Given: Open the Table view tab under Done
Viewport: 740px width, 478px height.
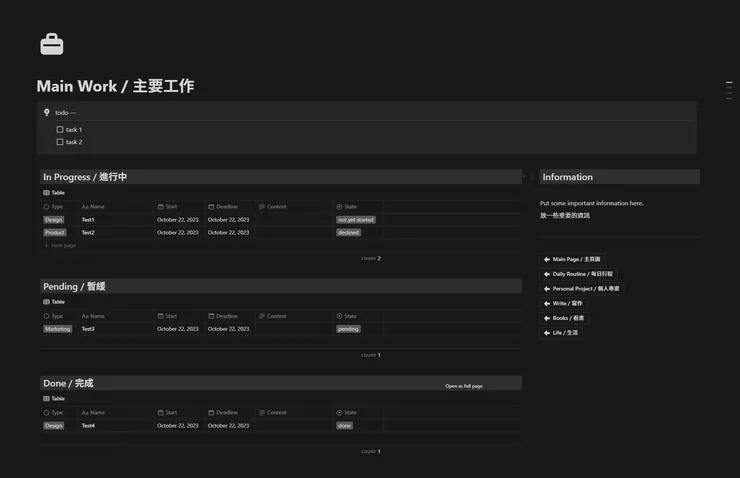Looking at the screenshot, I should tap(54, 398).
